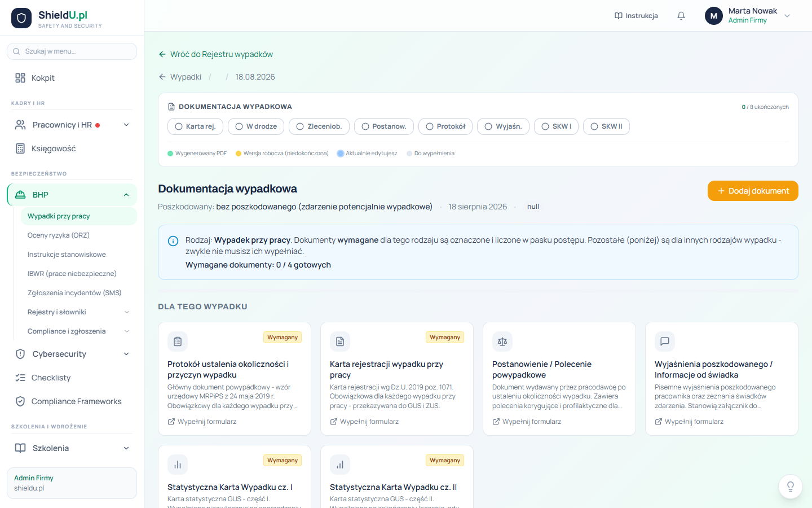Select the Protokół document step
The width and height of the screenshot is (812, 508).
(x=445, y=126)
